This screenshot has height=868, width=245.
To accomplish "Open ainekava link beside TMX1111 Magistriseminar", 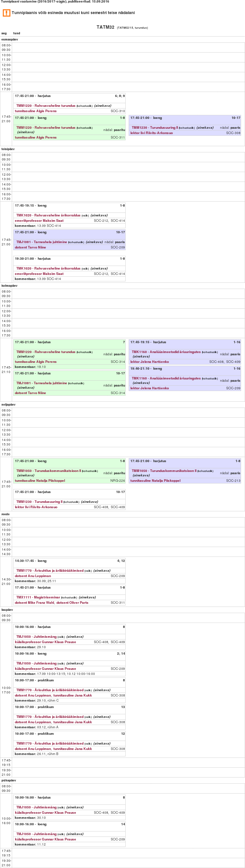I will (x=87, y=597).
